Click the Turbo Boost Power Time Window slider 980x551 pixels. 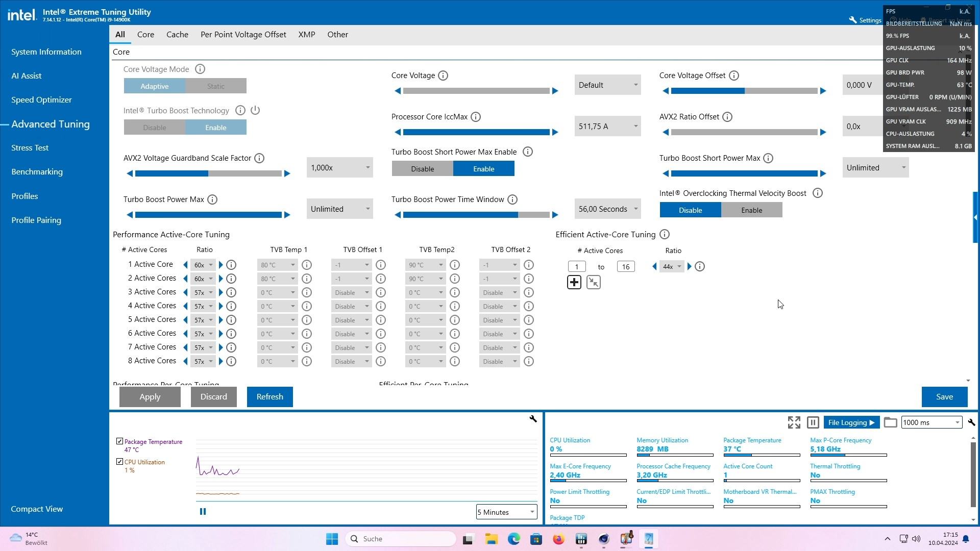coord(476,215)
